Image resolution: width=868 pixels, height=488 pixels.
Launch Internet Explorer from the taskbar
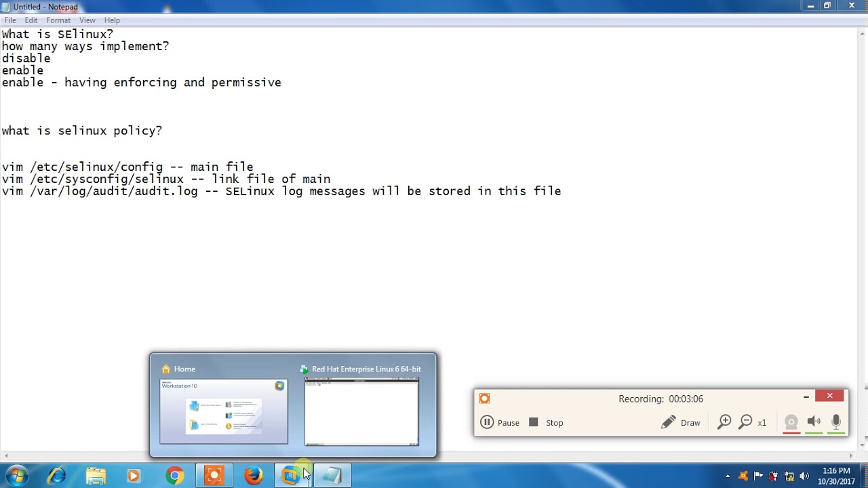[57, 476]
